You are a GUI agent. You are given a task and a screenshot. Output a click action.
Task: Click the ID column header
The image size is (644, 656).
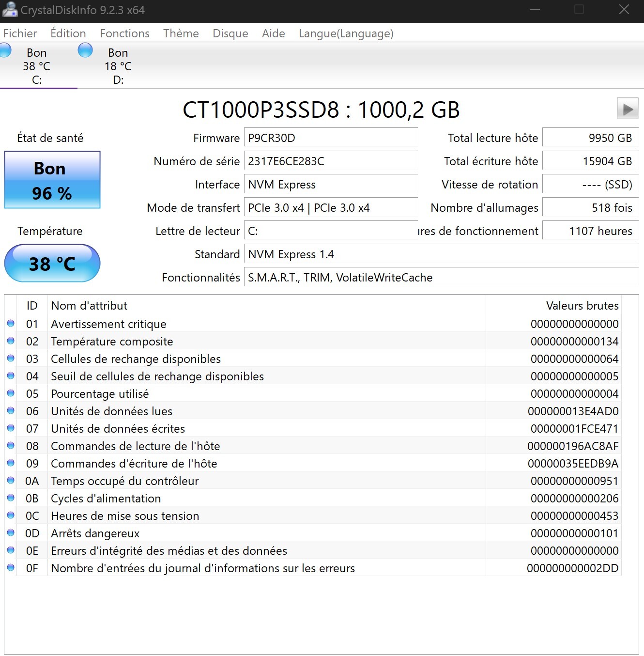(x=32, y=306)
